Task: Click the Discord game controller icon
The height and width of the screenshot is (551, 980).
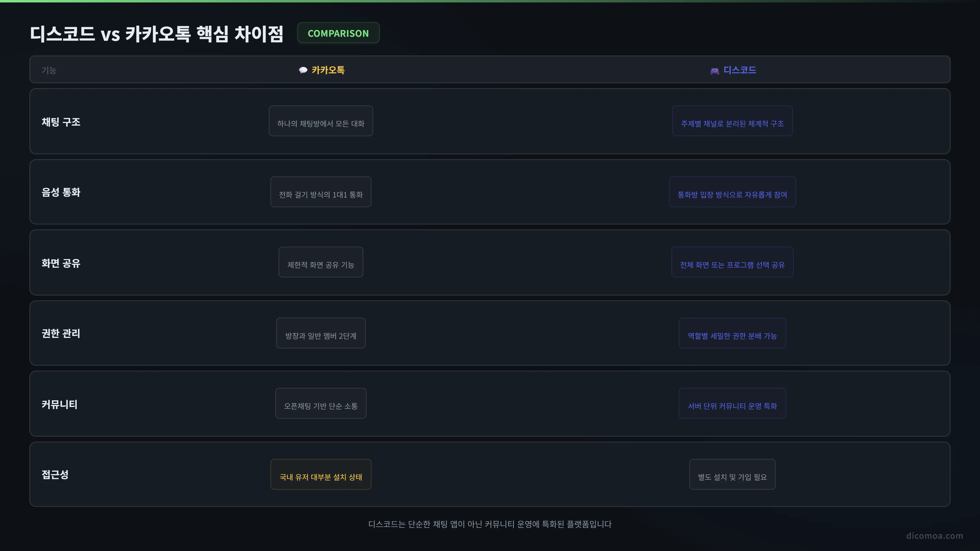Action: click(715, 71)
